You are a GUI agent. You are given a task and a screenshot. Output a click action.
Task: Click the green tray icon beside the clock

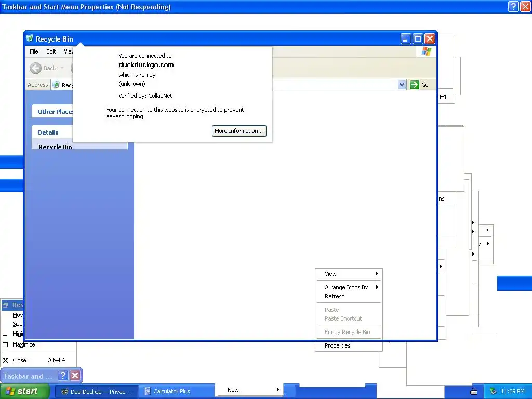pos(493,391)
